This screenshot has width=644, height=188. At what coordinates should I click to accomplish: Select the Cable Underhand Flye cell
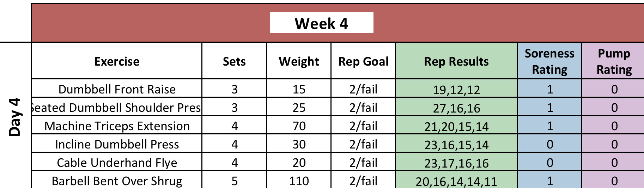[x=117, y=163]
